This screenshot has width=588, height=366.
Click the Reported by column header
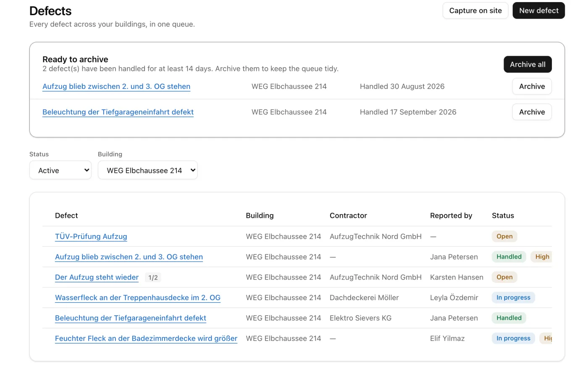pos(451,216)
